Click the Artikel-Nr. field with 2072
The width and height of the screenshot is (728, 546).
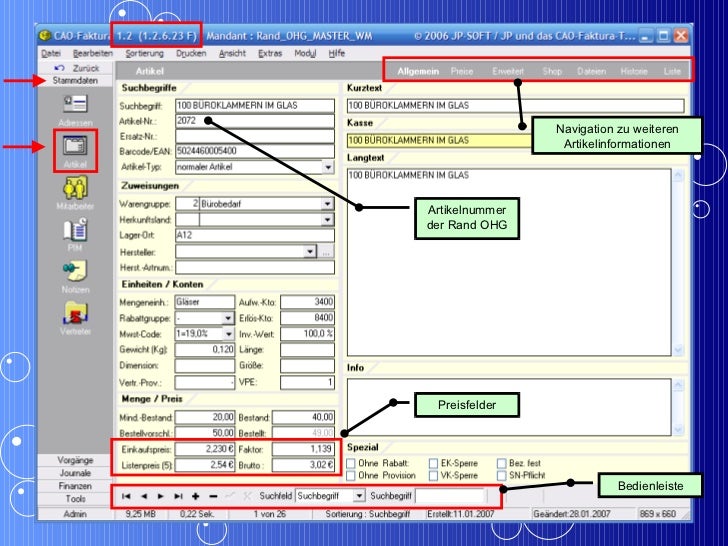coord(255,121)
